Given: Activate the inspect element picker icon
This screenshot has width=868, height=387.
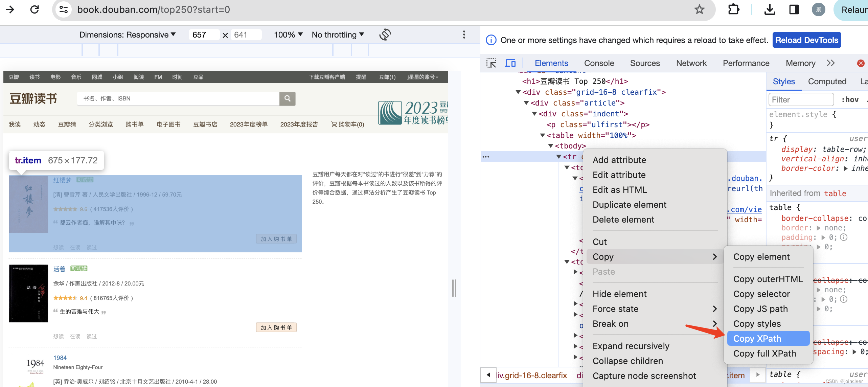Looking at the screenshot, I should click(491, 63).
